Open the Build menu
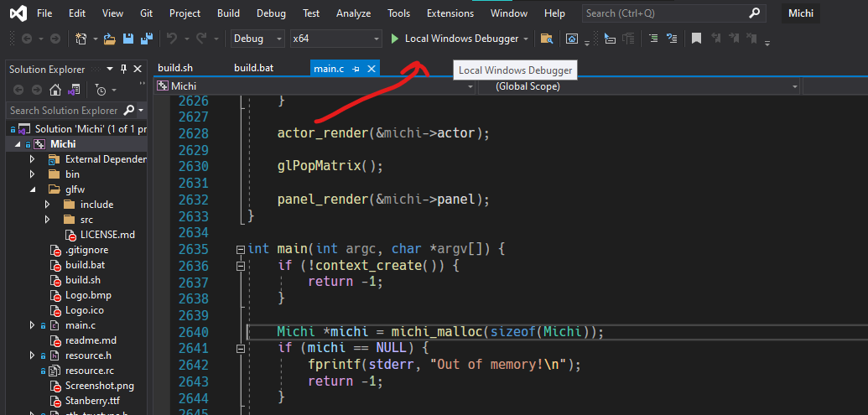 [x=229, y=13]
